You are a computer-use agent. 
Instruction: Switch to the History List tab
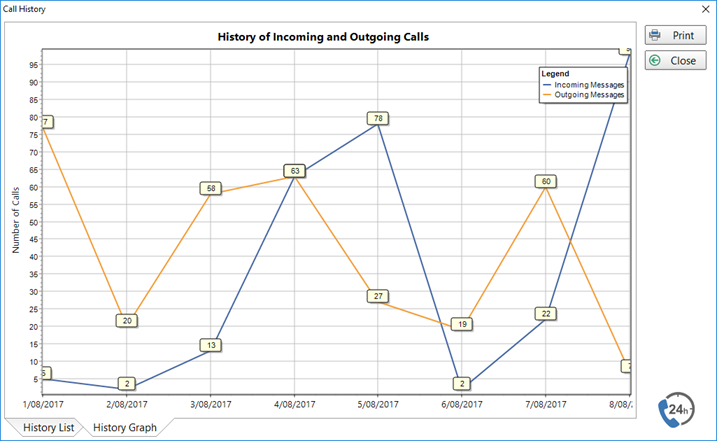tap(48, 427)
